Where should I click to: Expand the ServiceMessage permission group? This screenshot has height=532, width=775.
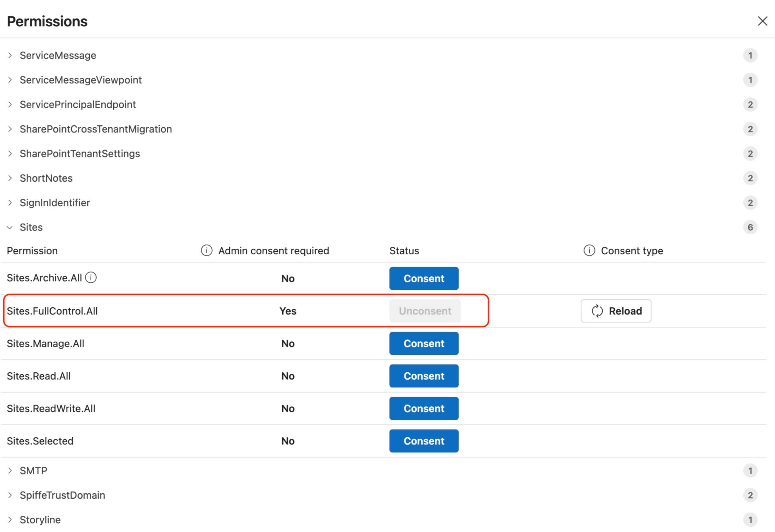(x=10, y=55)
